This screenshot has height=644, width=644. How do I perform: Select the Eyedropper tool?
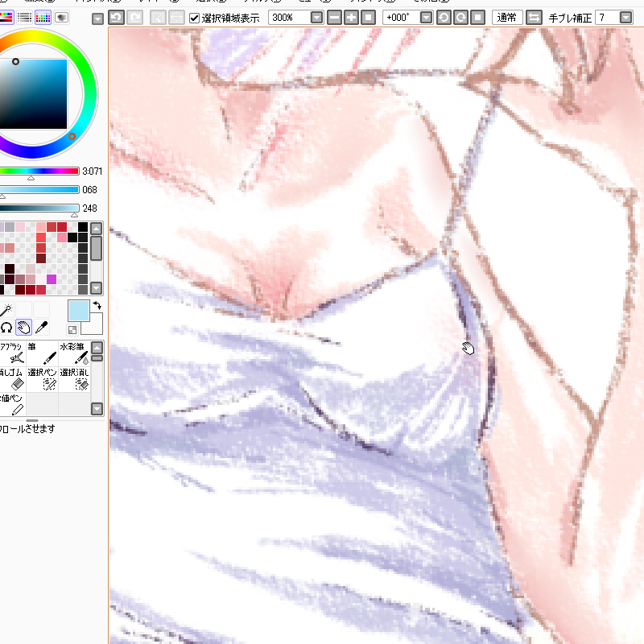click(x=42, y=328)
